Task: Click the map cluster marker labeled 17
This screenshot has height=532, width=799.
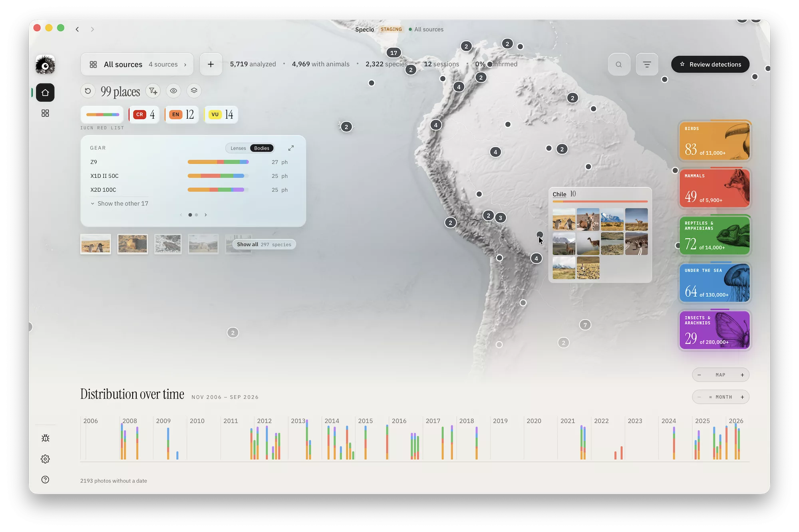Action: click(x=394, y=53)
